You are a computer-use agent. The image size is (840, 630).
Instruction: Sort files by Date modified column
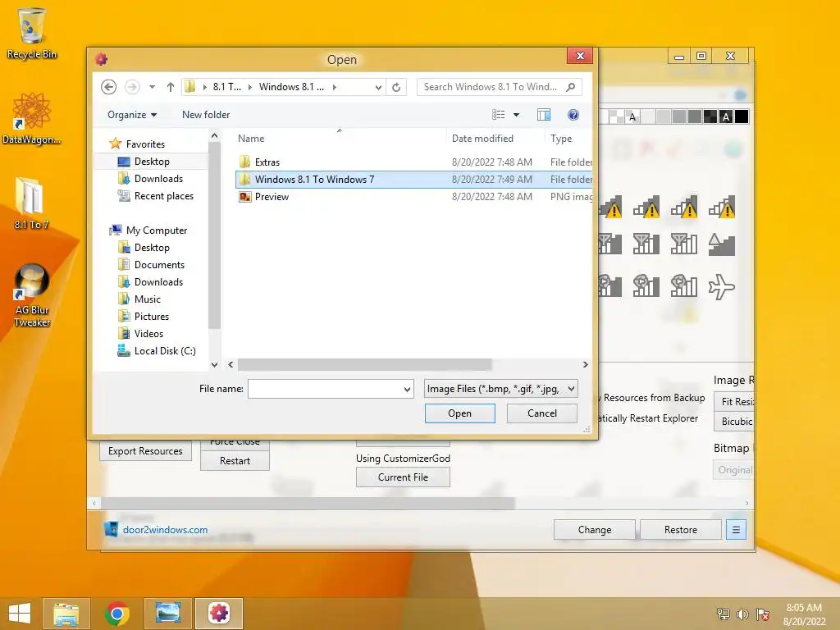[482, 138]
